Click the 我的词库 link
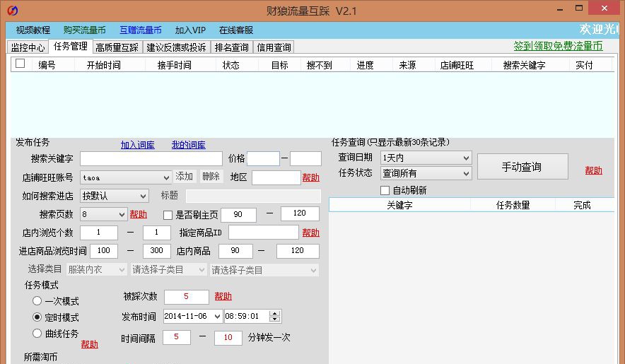Viewport: 625px width, 364px height. coord(189,145)
